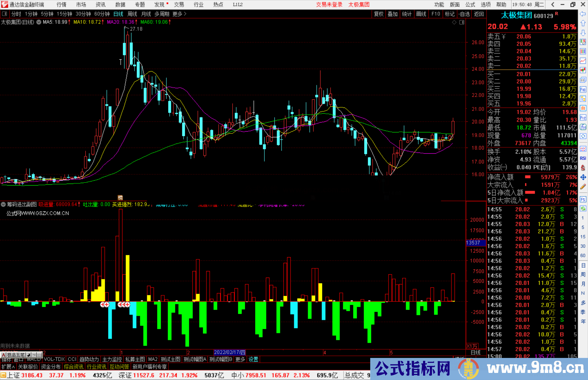Open the 更多 indicators list beside 测试幅图B
This screenshot has width=588, height=380.
pyautogui.click(x=240, y=359)
